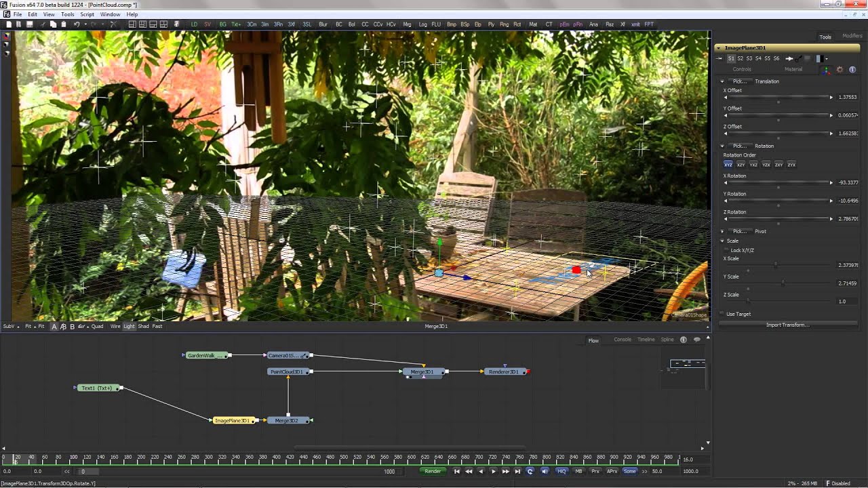
Task: Add a Color Corrector with CC
Action: click(365, 24)
